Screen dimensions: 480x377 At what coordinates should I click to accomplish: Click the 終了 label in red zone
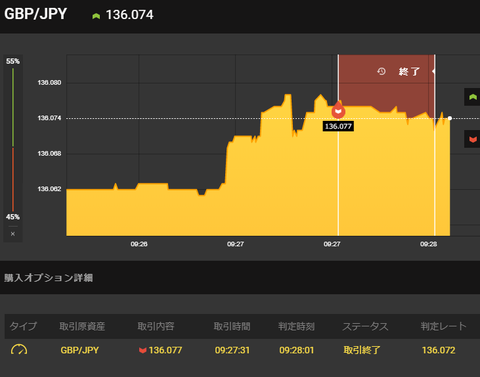pos(409,71)
